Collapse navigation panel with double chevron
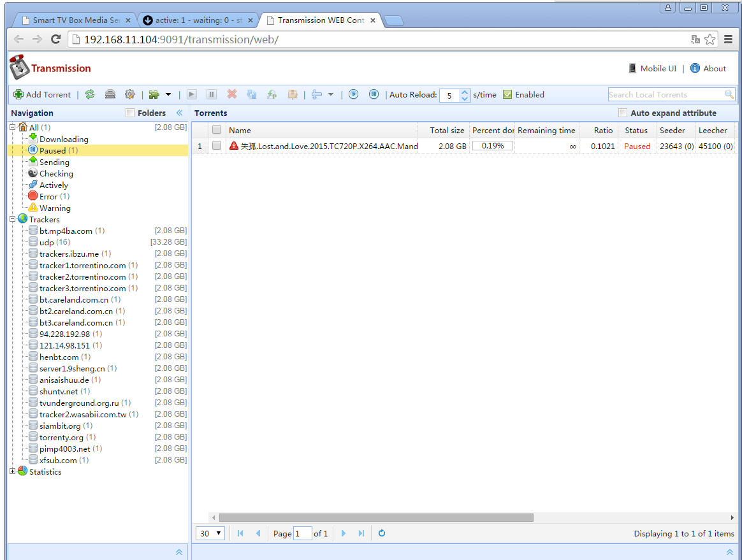This screenshot has height=560, width=742. [179, 113]
